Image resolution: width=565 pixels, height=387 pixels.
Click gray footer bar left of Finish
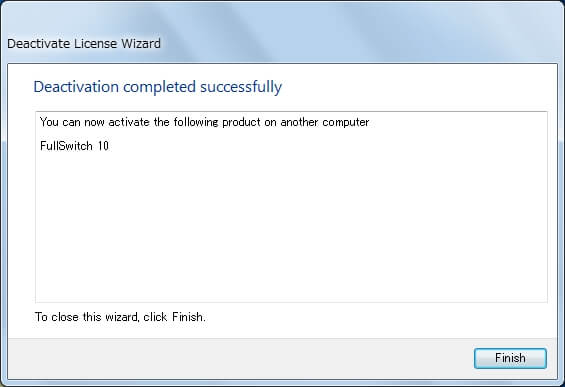point(238,358)
